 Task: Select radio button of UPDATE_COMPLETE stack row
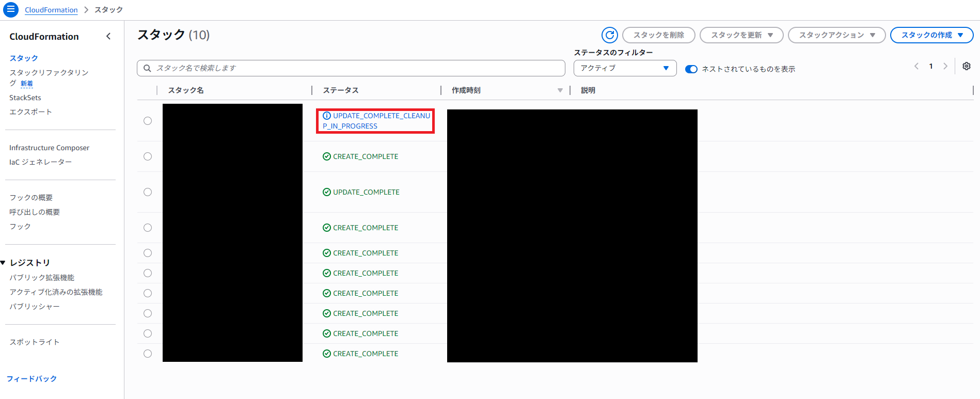(148, 192)
